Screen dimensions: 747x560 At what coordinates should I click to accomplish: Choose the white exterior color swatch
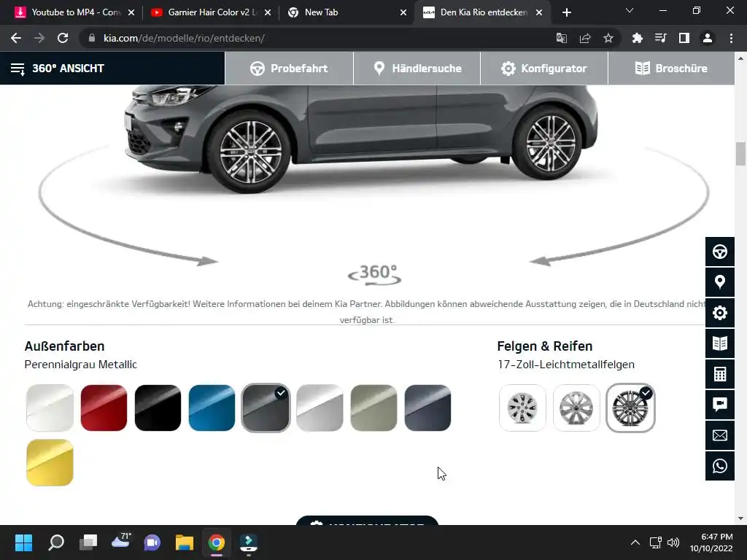(x=50, y=408)
